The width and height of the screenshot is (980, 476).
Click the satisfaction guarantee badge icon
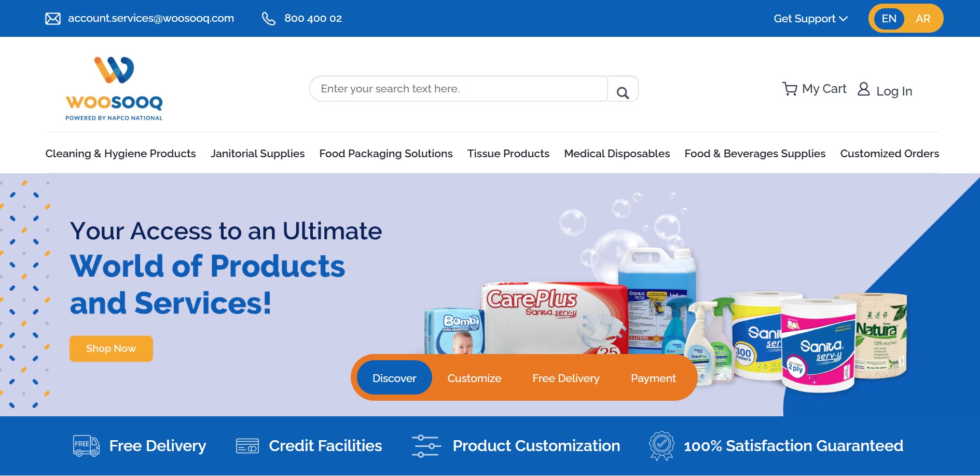[661, 446]
